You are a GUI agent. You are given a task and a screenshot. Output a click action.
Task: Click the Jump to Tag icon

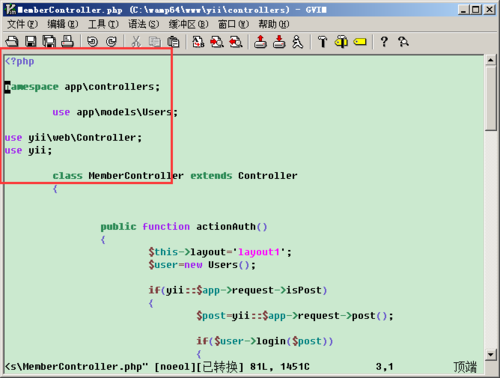(x=360, y=42)
